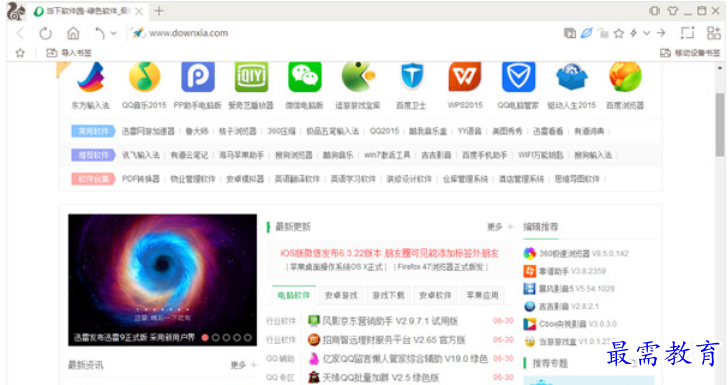Open WPS2015 app icon
This screenshot has width=728, height=385.
click(x=465, y=77)
